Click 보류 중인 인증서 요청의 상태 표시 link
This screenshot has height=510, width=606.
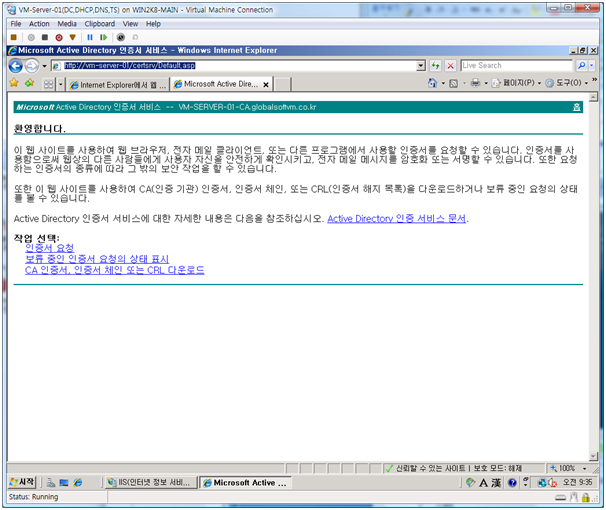coord(97,259)
